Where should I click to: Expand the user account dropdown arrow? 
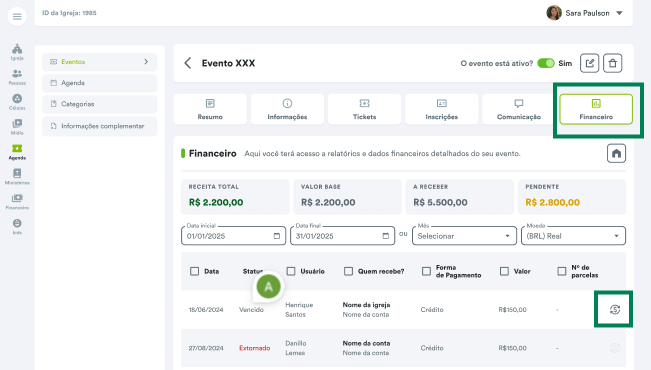tap(619, 13)
